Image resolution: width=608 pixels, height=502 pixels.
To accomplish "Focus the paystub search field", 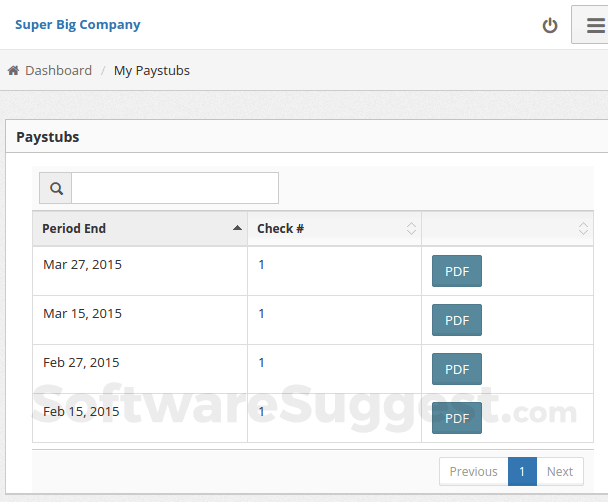I will coord(175,188).
